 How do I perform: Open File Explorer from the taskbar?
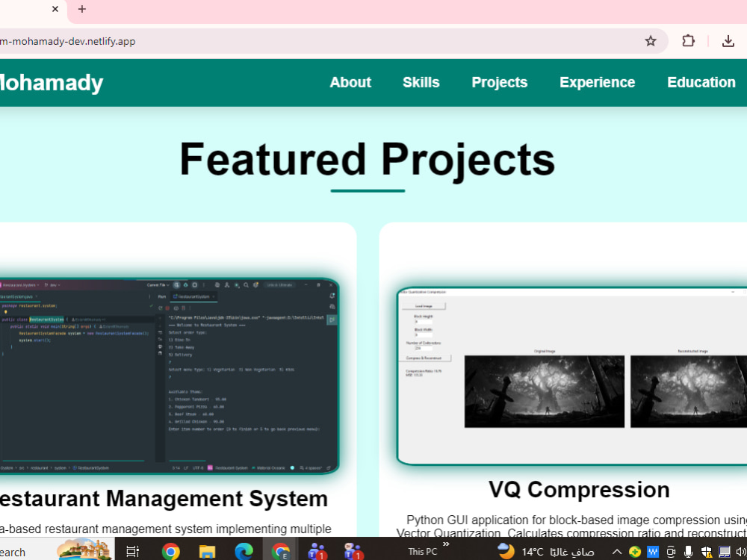(x=207, y=552)
